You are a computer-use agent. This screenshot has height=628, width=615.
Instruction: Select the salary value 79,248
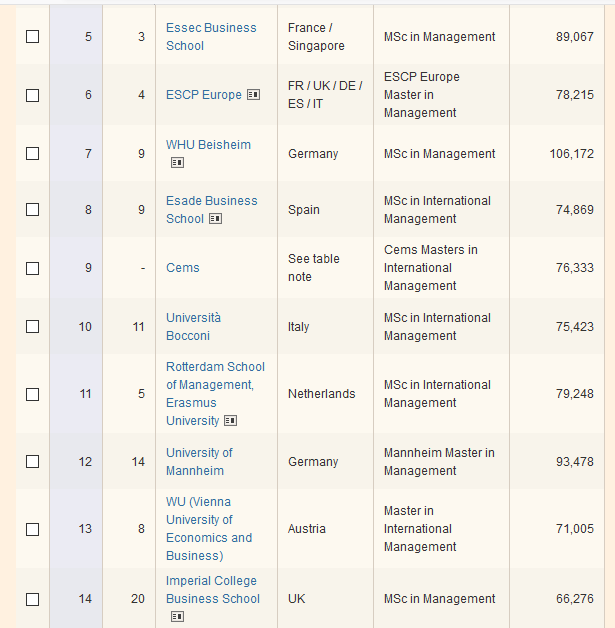(575, 394)
